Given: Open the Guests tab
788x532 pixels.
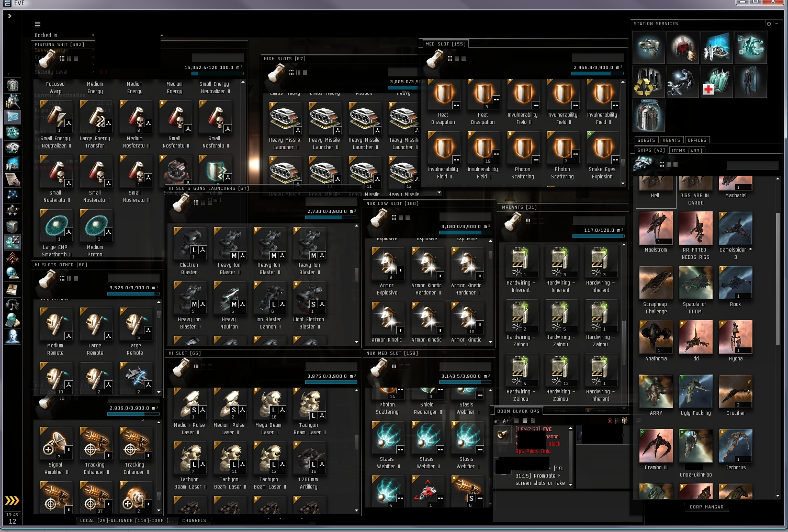Looking at the screenshot, I should point(646,140).
